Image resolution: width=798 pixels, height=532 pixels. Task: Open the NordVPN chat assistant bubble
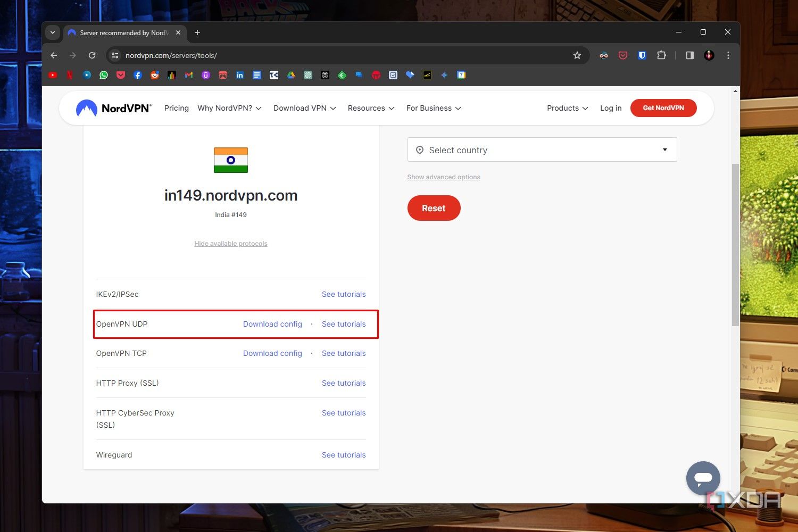[x=703, y=478]
